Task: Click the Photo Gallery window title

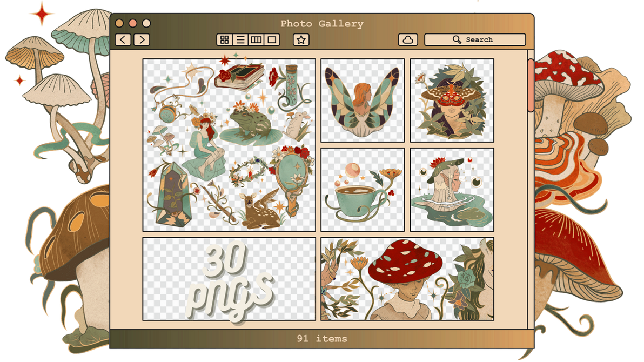Action: pyautogui.click(x=322, y=24)
